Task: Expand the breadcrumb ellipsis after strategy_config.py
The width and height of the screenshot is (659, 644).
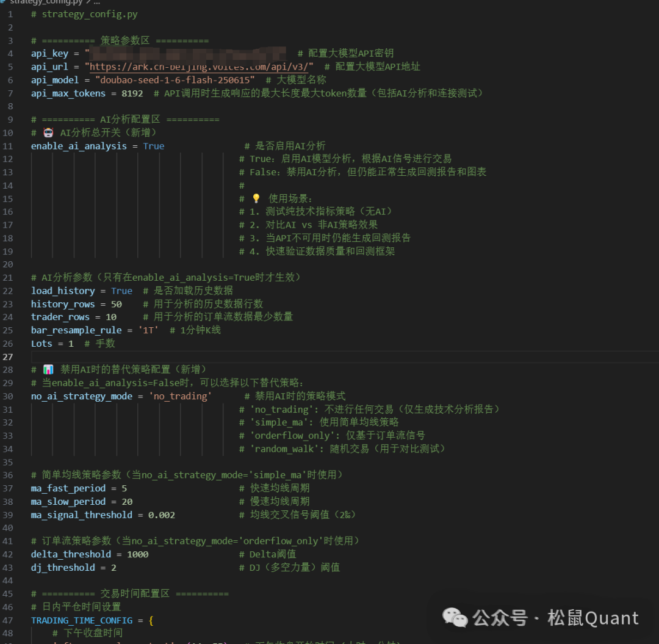Action: pos(96,2)
